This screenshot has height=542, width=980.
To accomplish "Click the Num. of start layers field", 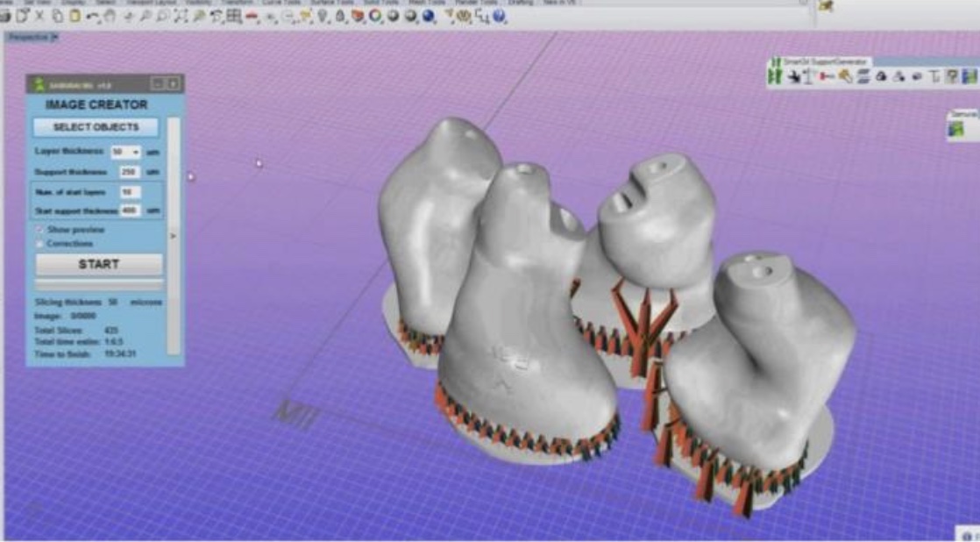I will [131, 192].
